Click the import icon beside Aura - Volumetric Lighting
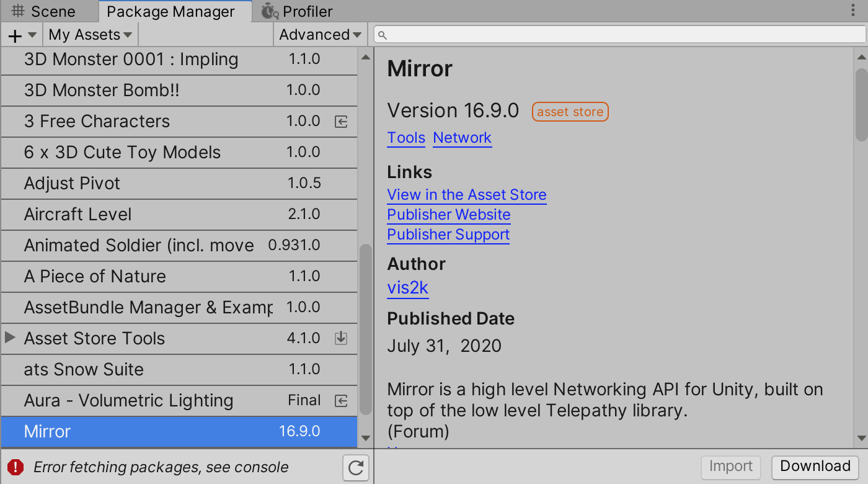Viewport: 868px width, 484px height. point(341,401)
